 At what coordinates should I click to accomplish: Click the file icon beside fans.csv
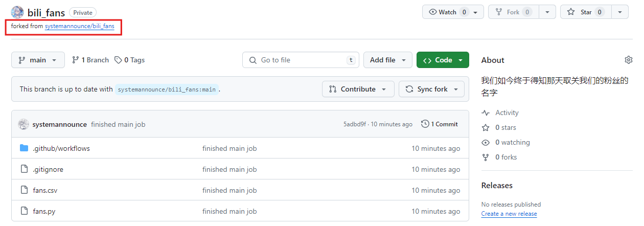point(24,190)
